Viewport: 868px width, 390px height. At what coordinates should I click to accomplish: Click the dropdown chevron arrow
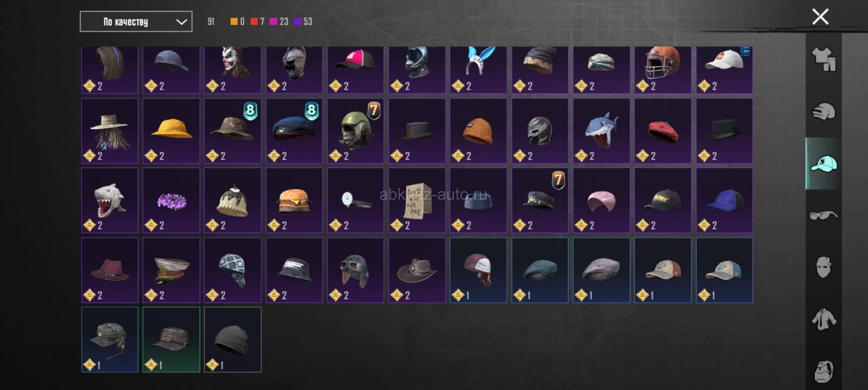coord(181,22)
